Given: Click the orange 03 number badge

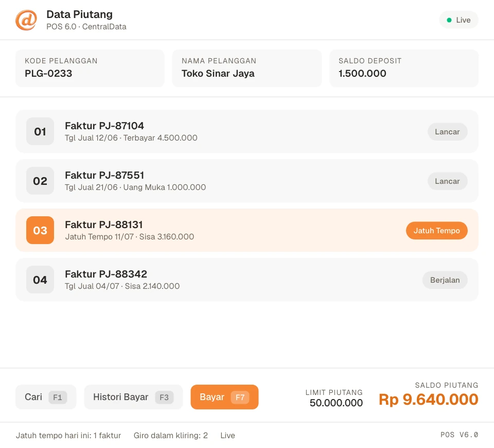Looking at the screenshot, I should (x=40, y=231).
